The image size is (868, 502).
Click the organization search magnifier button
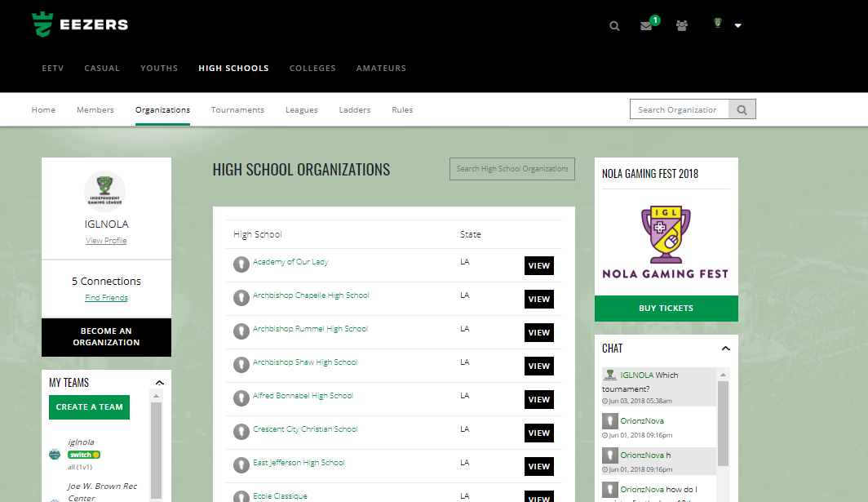tap(742, 109)
